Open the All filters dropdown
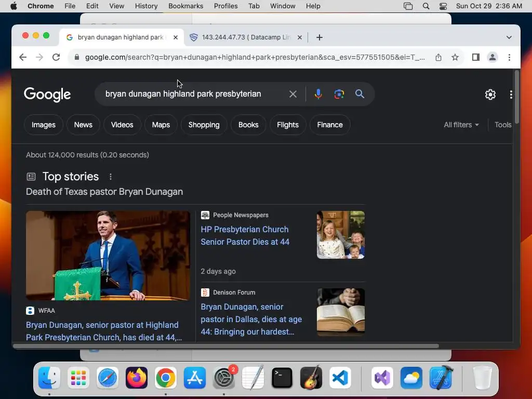The image size is (532, 399). [x=461, y=125]
